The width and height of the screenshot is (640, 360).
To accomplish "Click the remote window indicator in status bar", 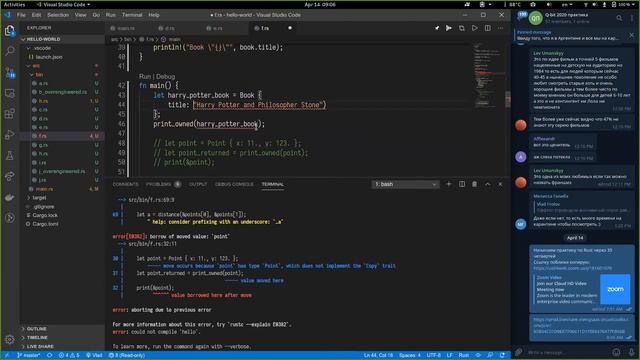I will tap(7, 355).
